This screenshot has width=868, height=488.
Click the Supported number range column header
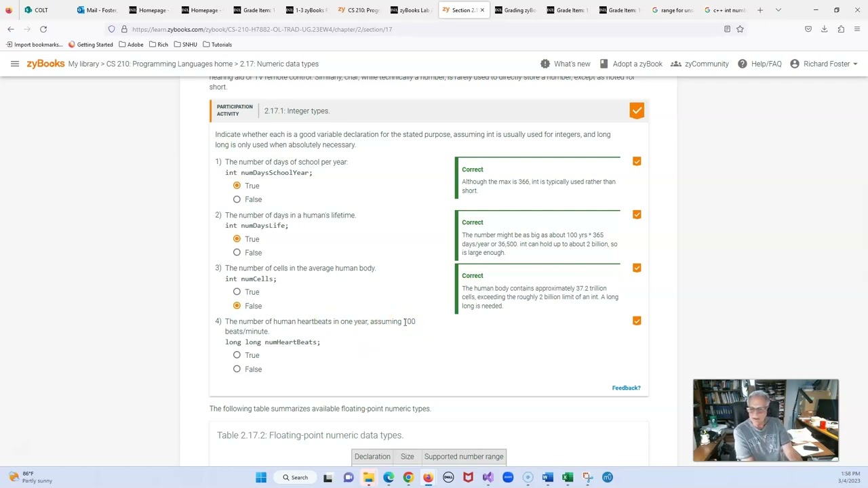point(464,457)
